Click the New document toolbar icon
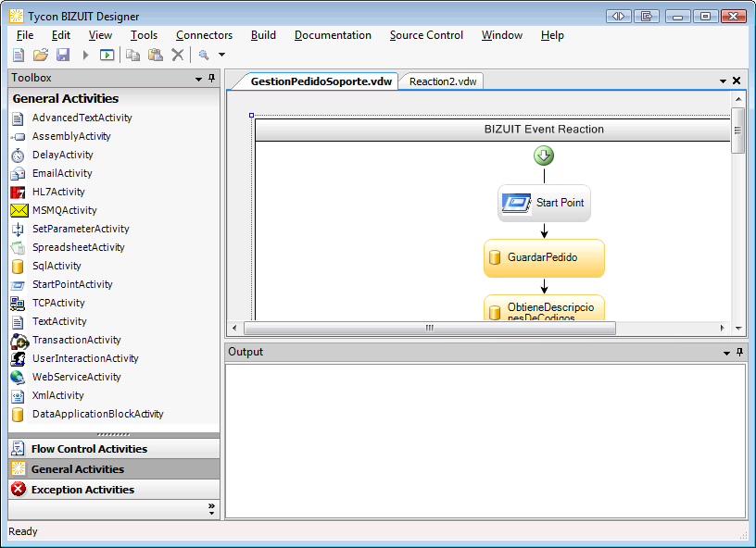Image resolution: width=756 pixels, height=548 pixels. click(x=19, y=55)
